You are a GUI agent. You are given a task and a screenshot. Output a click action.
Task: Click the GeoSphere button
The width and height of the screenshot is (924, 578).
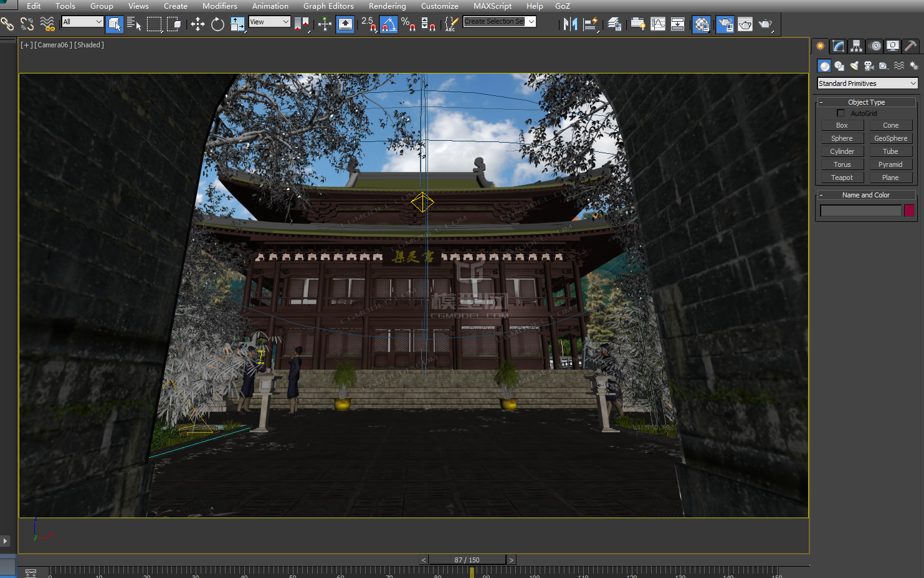(890, 138)
